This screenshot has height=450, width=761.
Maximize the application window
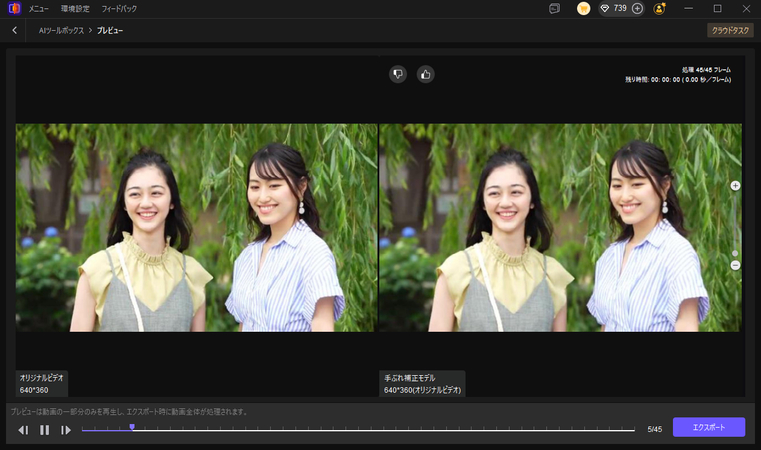(x=717, y=8)
